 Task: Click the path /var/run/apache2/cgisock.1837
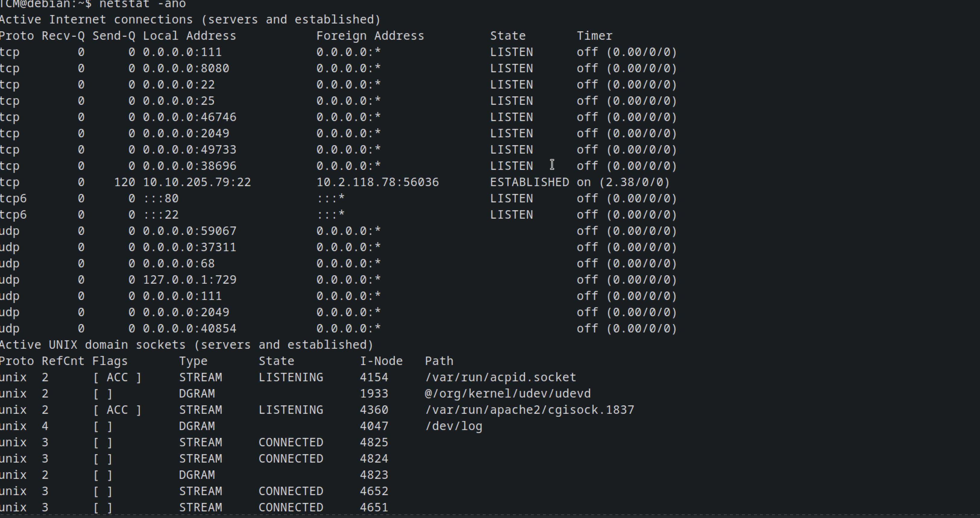pos(529,410)
